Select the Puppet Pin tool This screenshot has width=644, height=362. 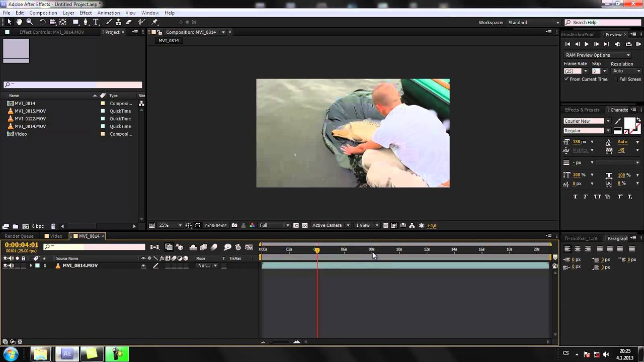point(155,22)
